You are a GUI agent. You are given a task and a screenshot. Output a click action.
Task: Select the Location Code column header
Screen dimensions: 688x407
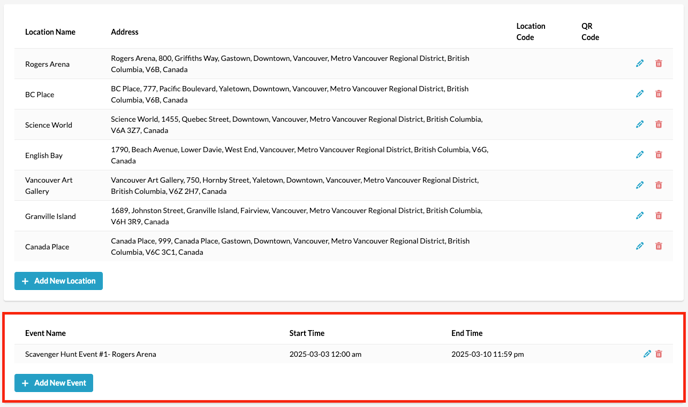coord(530,32)
